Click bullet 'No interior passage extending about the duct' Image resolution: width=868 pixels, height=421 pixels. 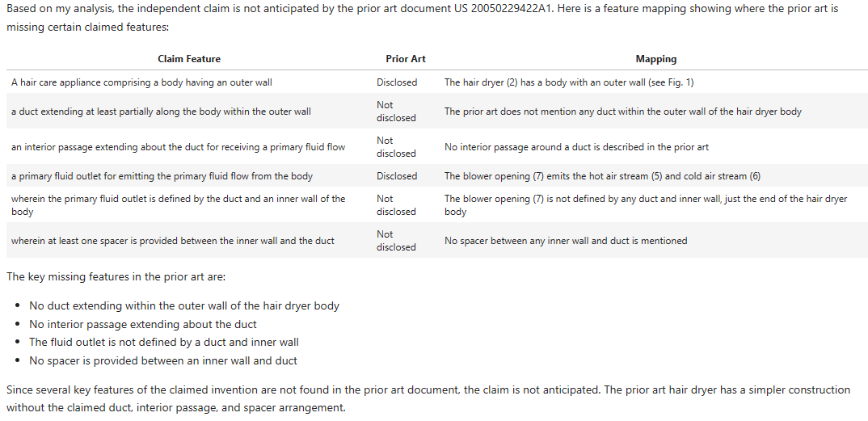tap(143, 325)
